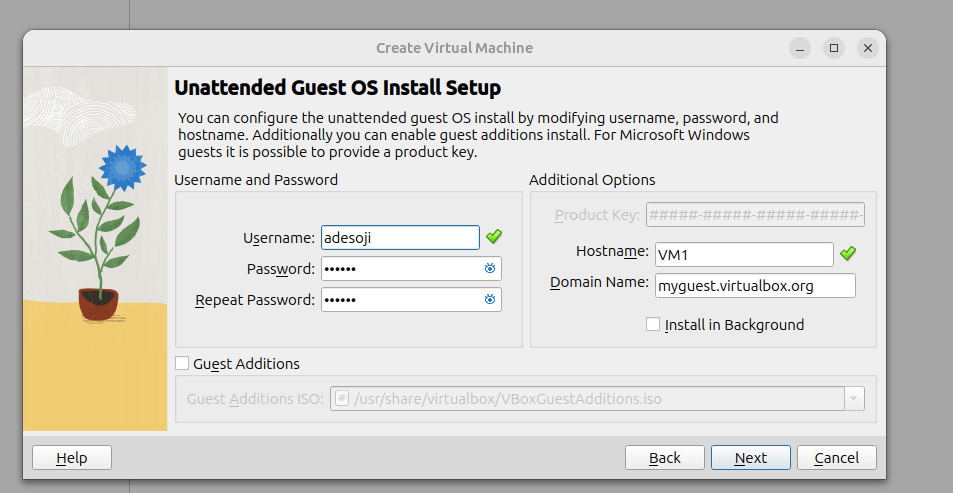Go Back to previous wizard step
953x493 pixels.
(664, 458)
